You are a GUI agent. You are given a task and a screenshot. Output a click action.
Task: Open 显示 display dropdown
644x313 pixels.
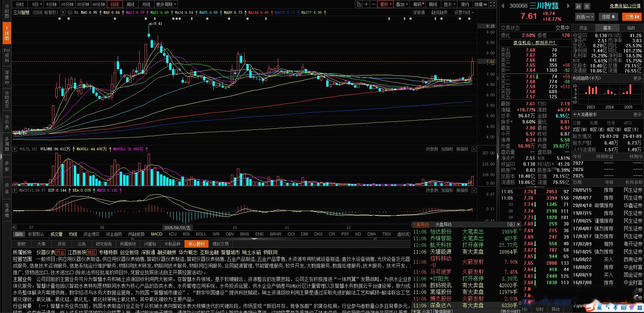[x=449, y=4]
